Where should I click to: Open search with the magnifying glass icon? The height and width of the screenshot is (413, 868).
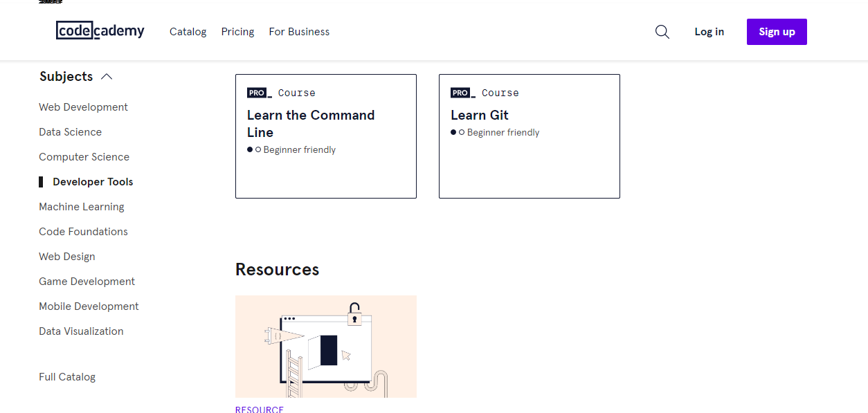click(x=662, y=32)
